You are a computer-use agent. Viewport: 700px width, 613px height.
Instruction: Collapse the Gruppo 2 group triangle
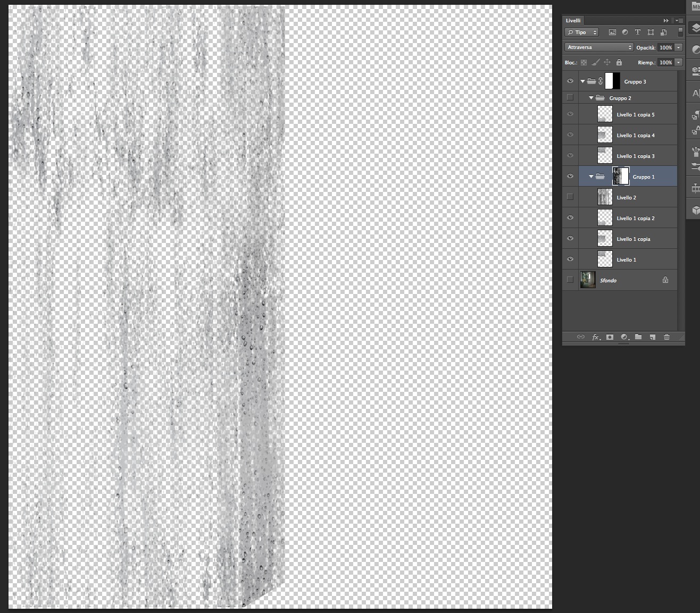[x=591, y=98]
